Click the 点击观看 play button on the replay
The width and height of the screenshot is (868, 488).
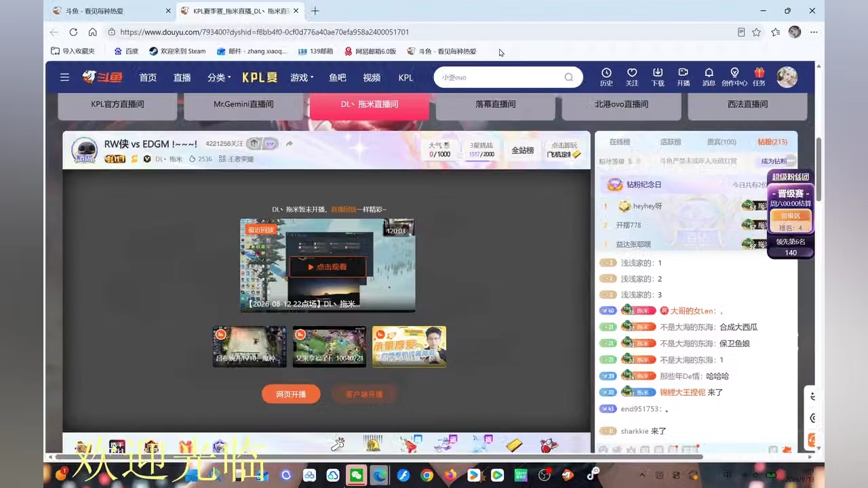[328, 267]
